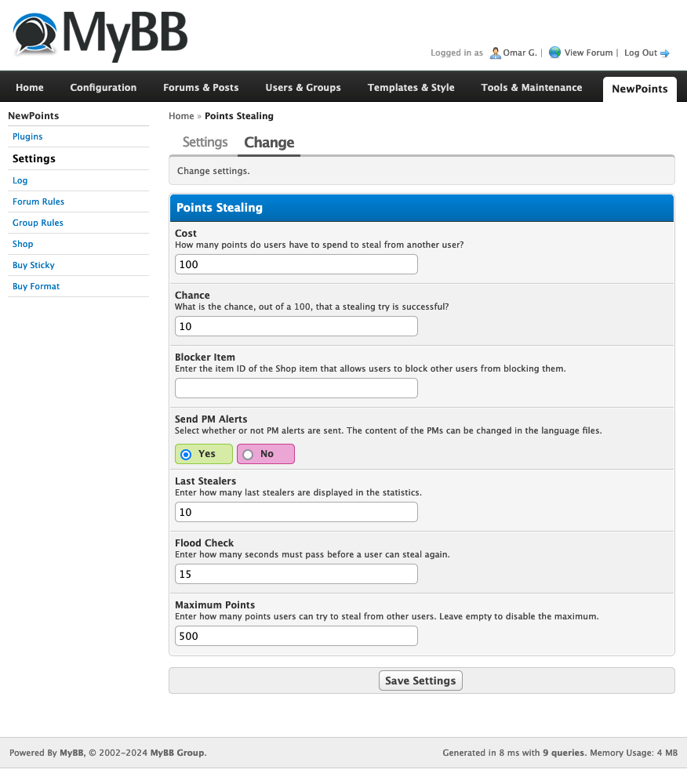
Task: Click the Log Out arrow icon
Action: click(665, 53)
